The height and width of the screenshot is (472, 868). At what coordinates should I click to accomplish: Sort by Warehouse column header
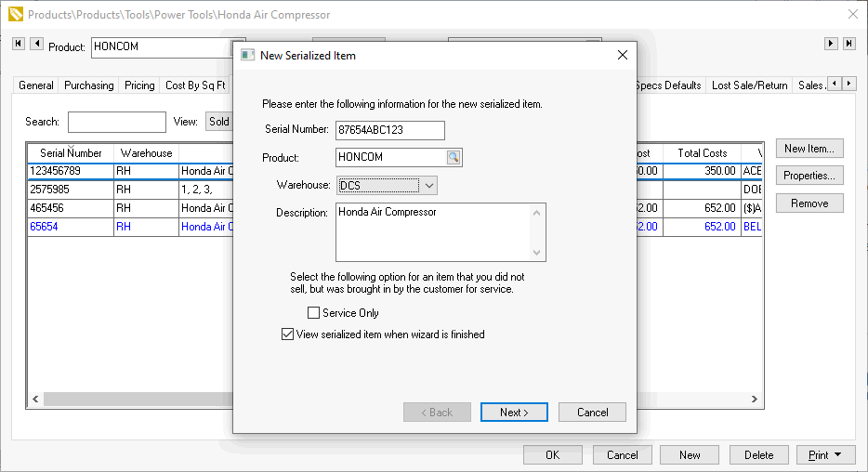(146, 153)
